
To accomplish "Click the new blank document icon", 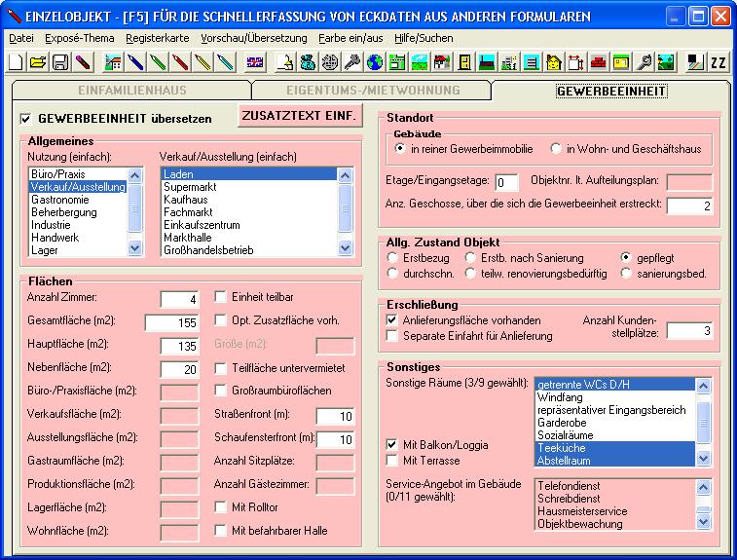I will click(17, 62).
